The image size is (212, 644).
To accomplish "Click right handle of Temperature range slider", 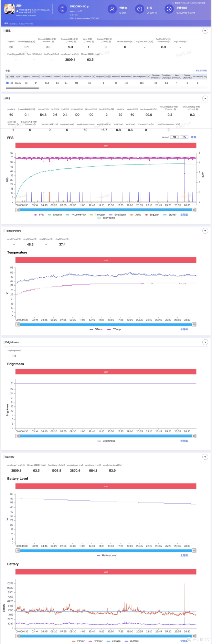I will coord(194,324).
